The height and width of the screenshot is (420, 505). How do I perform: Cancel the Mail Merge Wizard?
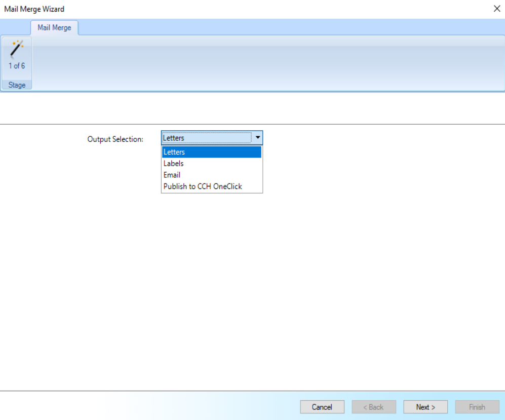pyautogui.click(x=322, y=407)
